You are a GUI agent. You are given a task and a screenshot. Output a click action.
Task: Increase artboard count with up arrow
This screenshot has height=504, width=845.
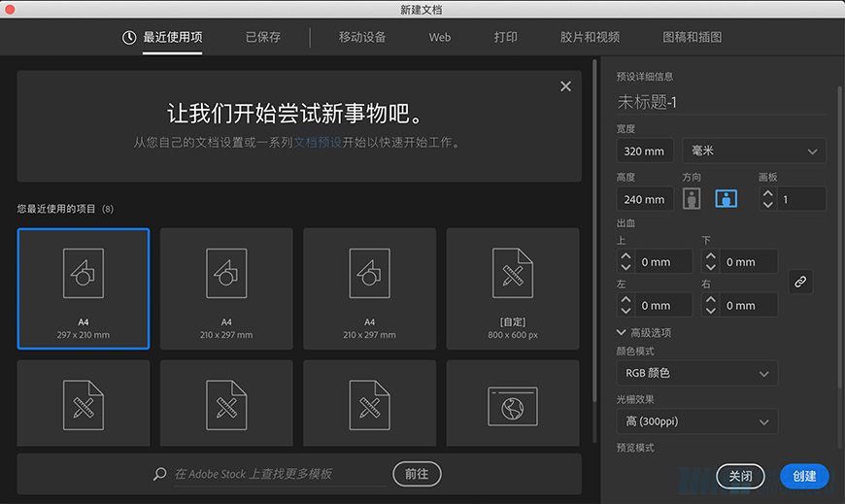tap(768, 193)
